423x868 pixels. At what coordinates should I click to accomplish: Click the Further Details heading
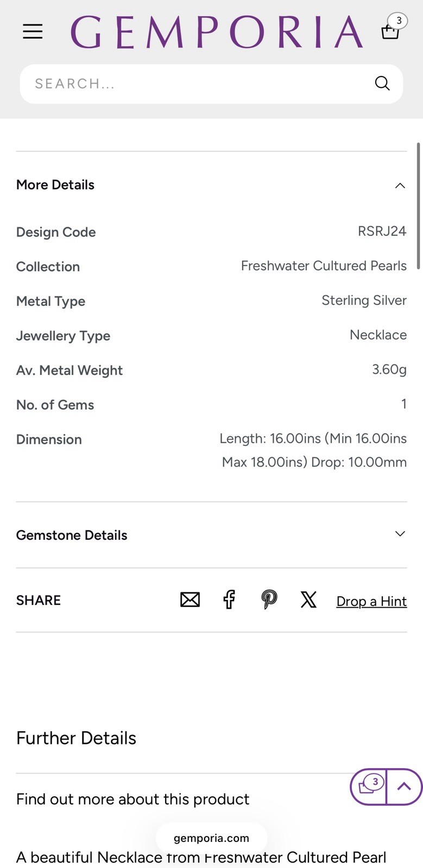click(x=76, y=738)
